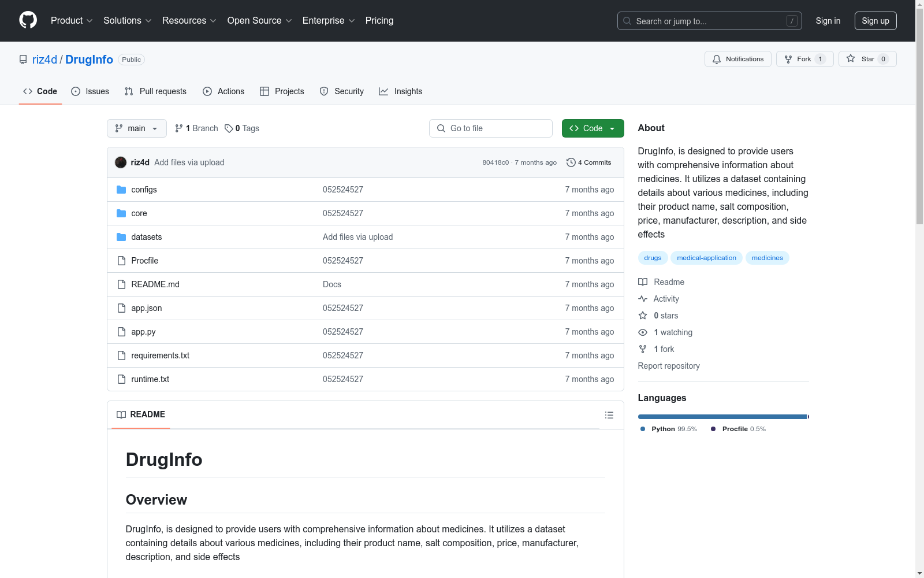Click the commit history clock icon
The width and height of the screenshot is (924, 578).
pos(571,162)
